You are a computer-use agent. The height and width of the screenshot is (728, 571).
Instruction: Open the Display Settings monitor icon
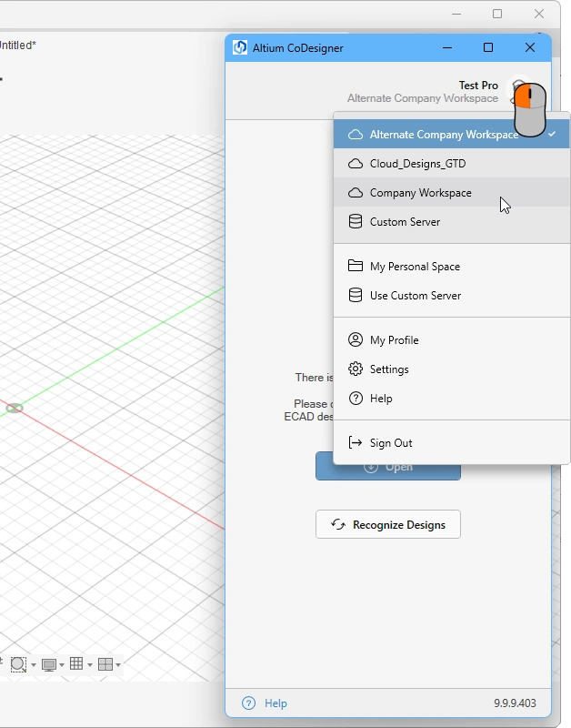[x=49, y=665]
